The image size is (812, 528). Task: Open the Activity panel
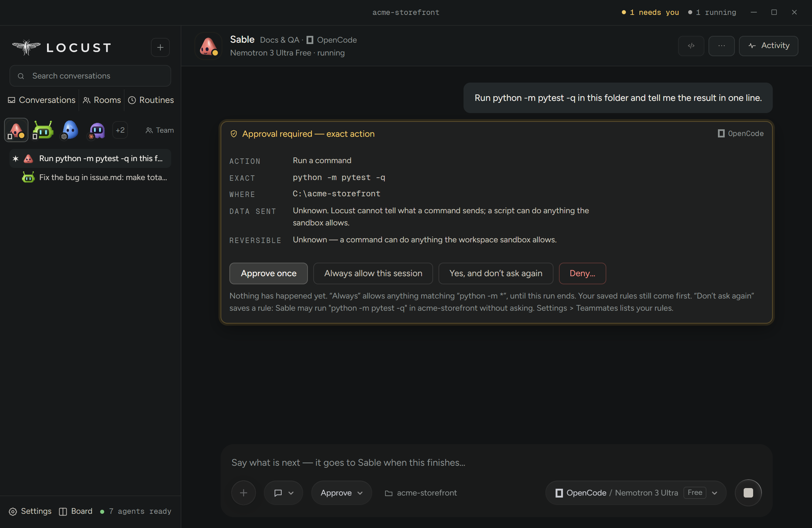(x=768, y=46)
